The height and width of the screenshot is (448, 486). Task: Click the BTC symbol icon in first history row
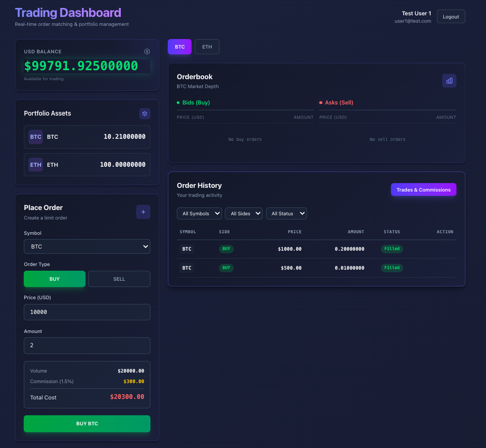tap(186, 249)
